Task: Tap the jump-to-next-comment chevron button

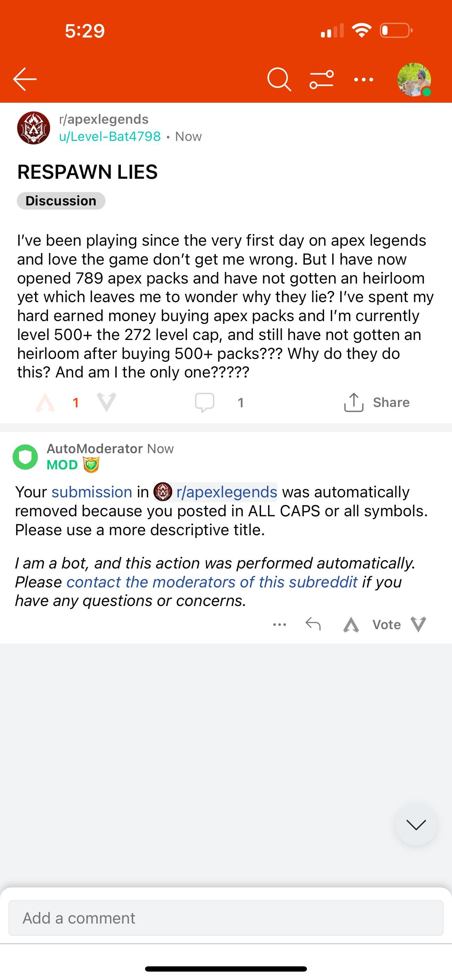Action: (416, 825)
